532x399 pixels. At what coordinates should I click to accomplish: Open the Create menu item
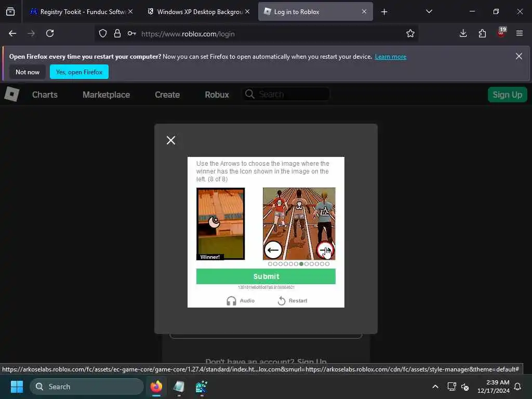coord(167,95)
